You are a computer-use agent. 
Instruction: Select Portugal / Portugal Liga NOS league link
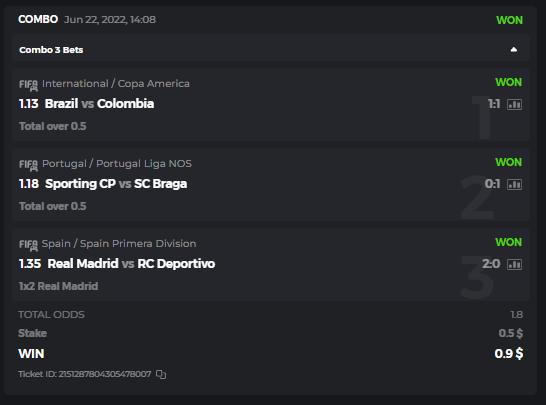click(117, 164)
